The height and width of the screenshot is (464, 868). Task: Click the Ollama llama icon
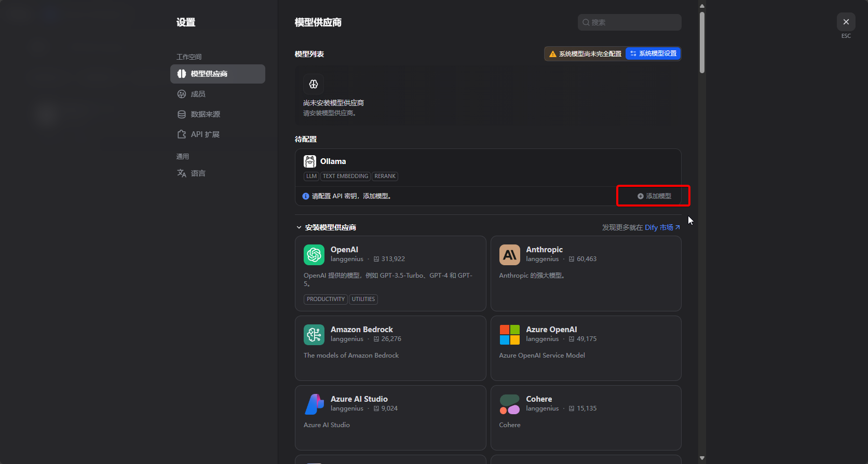310,161
